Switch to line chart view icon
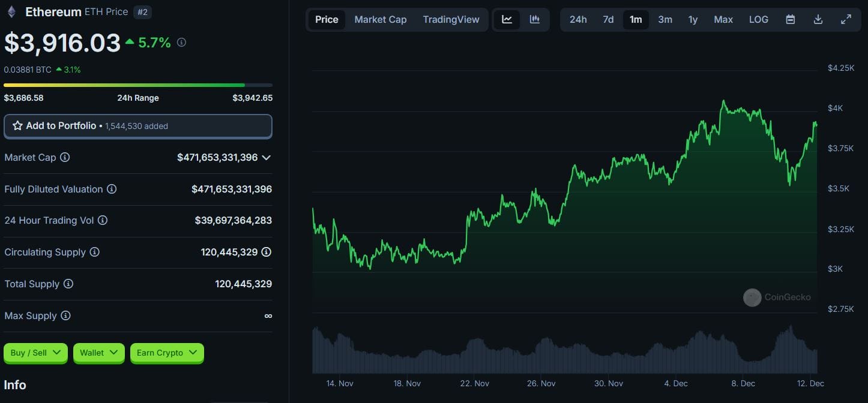The height and width of the screenshot is (403, 868). click(507, 19)
